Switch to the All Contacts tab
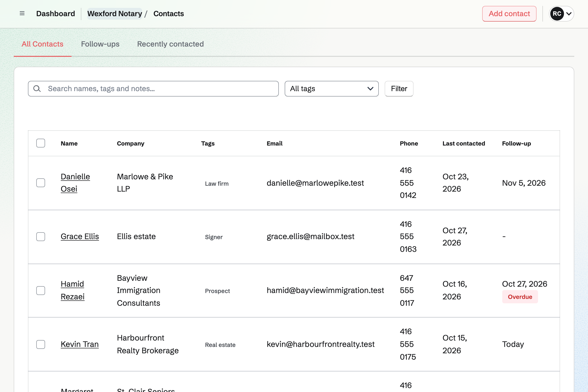The image size is (588, 392). [x=42, y=44]
